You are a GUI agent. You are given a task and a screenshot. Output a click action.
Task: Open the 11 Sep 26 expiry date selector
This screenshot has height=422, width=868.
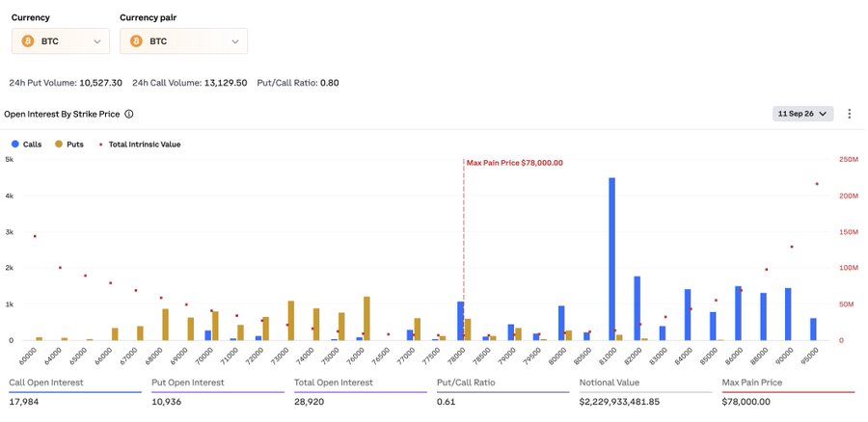(x=802, y=114)
